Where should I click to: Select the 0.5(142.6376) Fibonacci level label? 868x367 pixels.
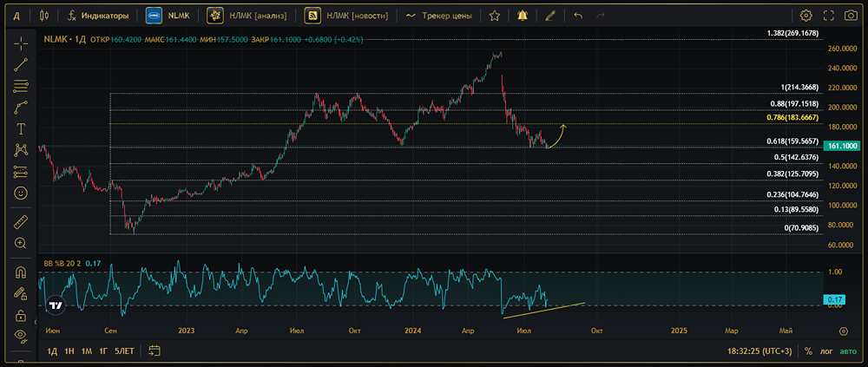tap(796, 158)
